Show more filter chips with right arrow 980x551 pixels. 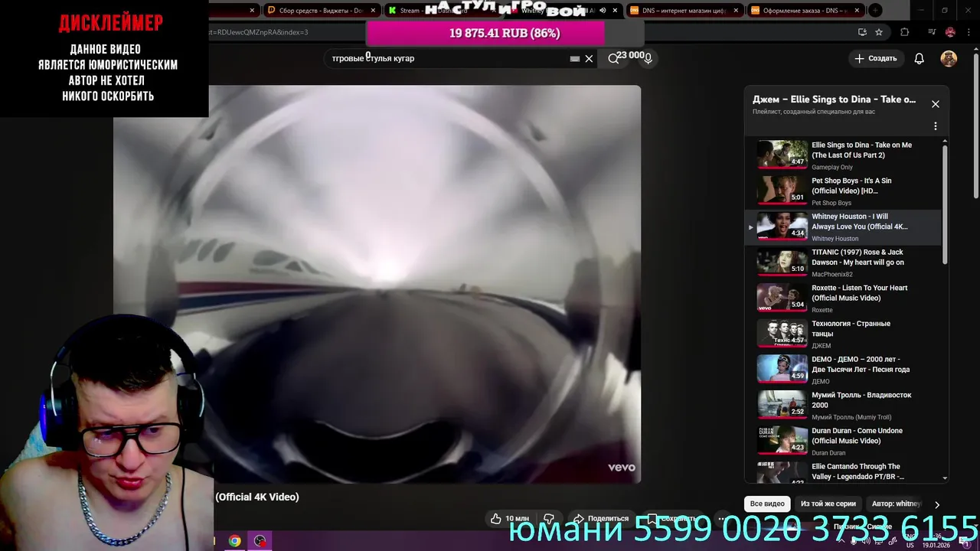(936, 504)
